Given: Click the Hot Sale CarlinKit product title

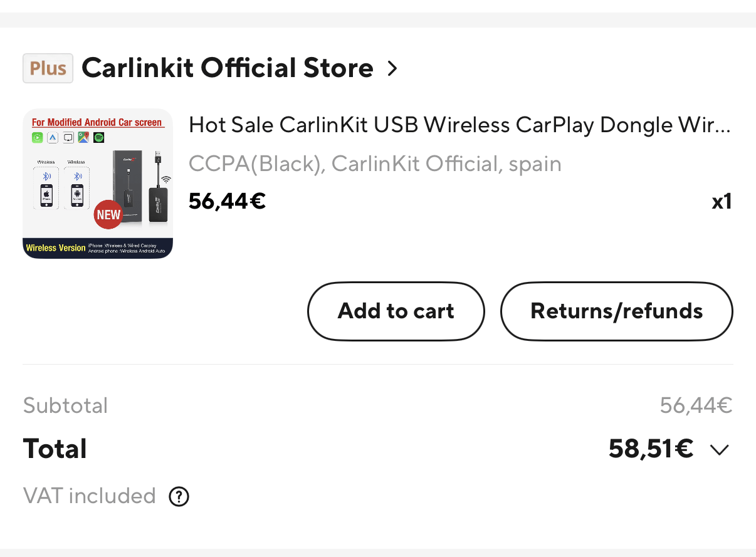Looking at the screenshot, I should (459, 125).
